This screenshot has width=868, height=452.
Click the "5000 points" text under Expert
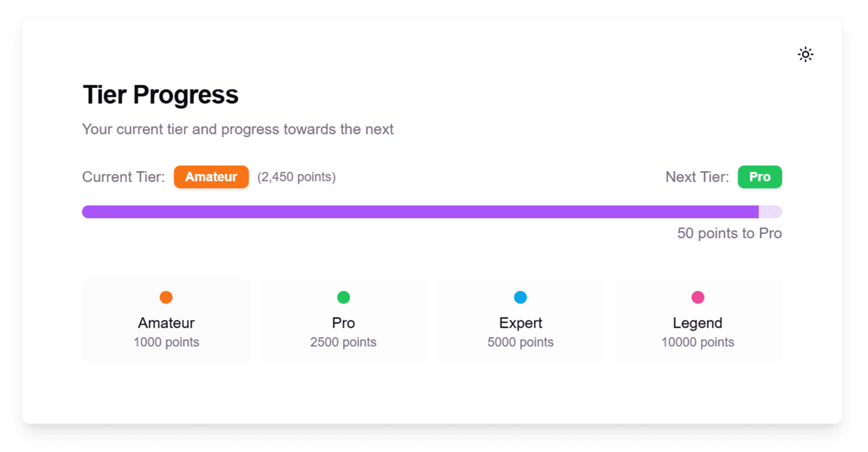(x=521, y=342)
